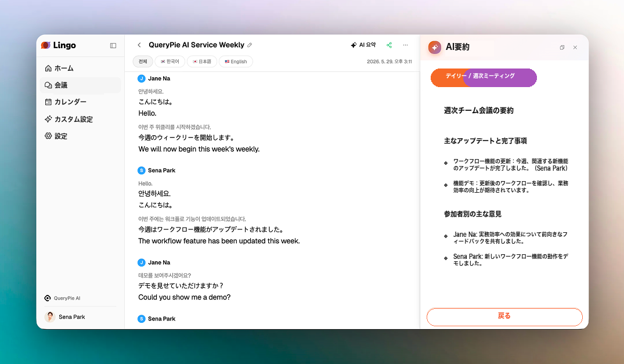Screen dimensions: 624x364
Task: Select the 日本語 Japanese language tab
Action: [x=202, y=62]
